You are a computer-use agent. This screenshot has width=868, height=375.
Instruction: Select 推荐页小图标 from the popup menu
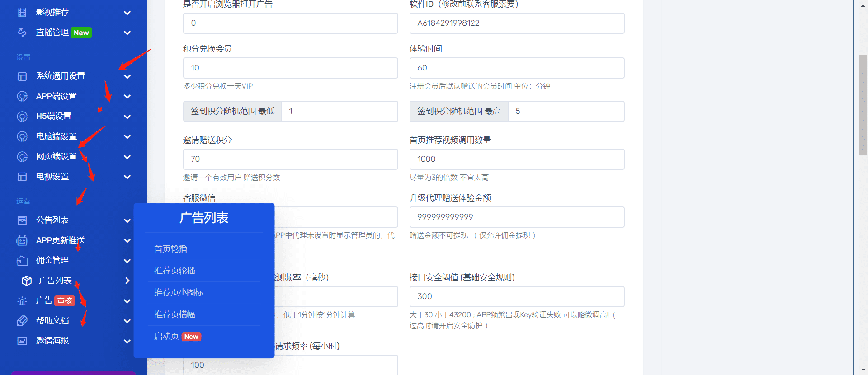click(x=179, y=292)
